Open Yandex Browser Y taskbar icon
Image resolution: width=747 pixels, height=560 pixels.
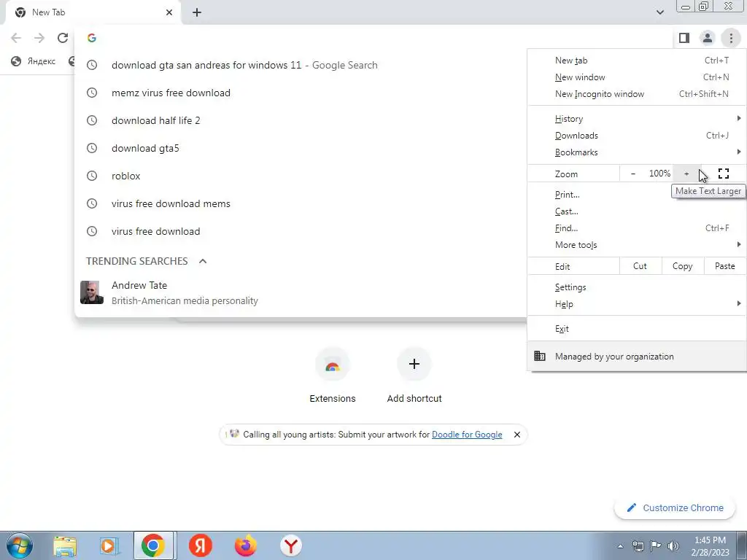[x=290, y=545]
